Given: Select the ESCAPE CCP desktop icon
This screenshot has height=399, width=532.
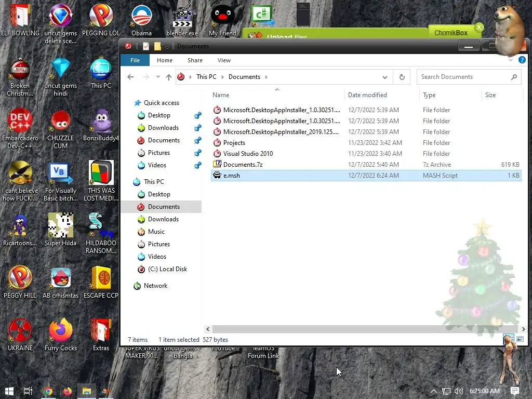Looking at the screenshot, I should (x=101, y=282).
